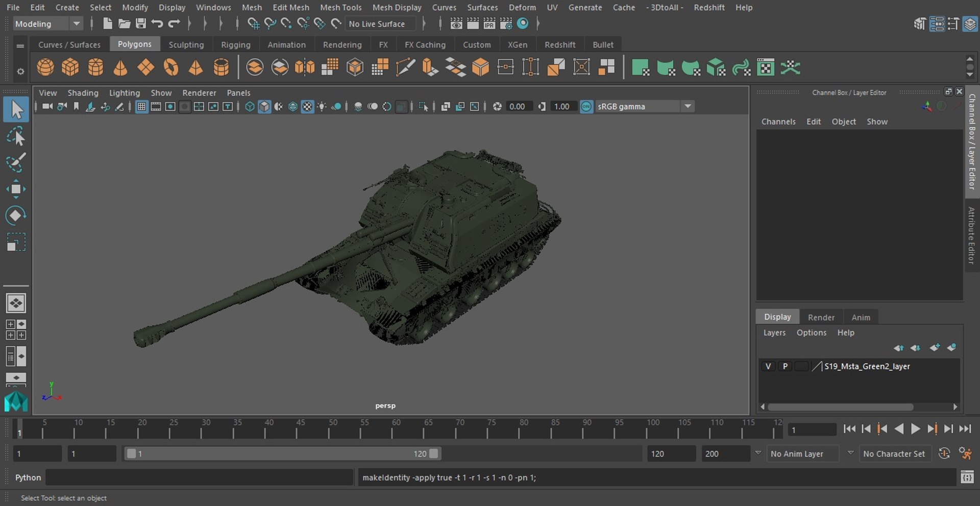Viewport: 980px width, 506px height.
Task: Open Channels menu in Channel Box
Action: click(x=778, y=122)
